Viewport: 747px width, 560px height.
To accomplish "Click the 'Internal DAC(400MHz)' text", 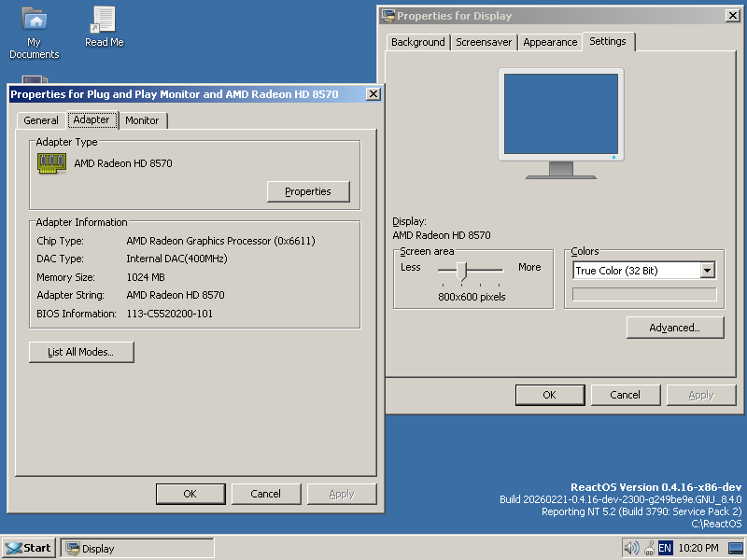I will tap(176, 259).
